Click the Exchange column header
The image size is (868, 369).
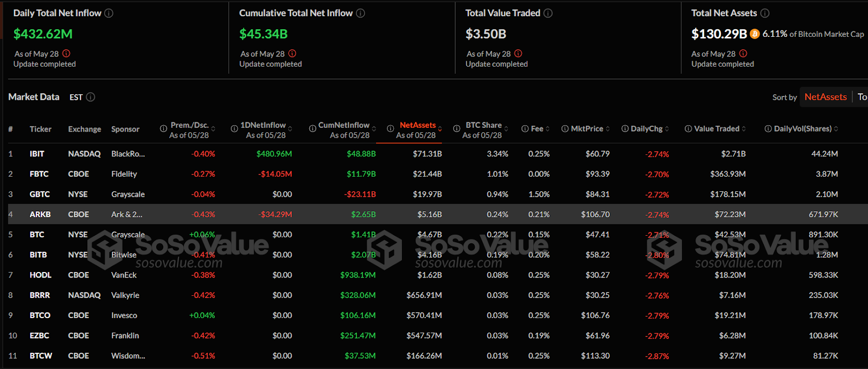pos(85,129)
